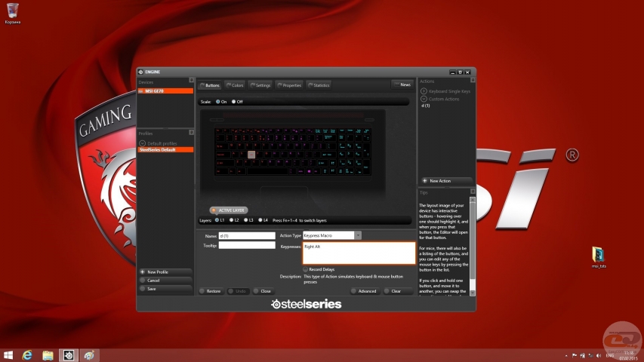
Task: Select layer L2
Action: [232, 220]
